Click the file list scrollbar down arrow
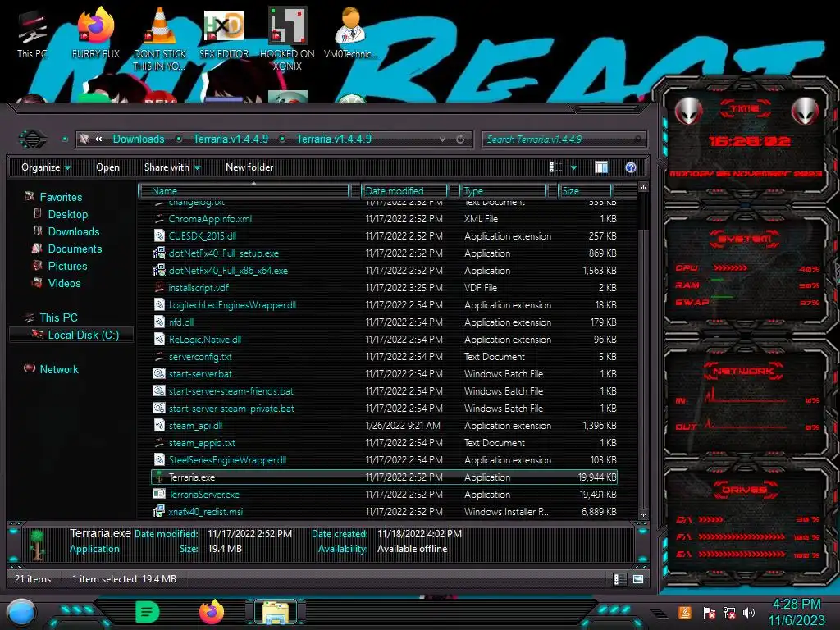 pos(643,514)
